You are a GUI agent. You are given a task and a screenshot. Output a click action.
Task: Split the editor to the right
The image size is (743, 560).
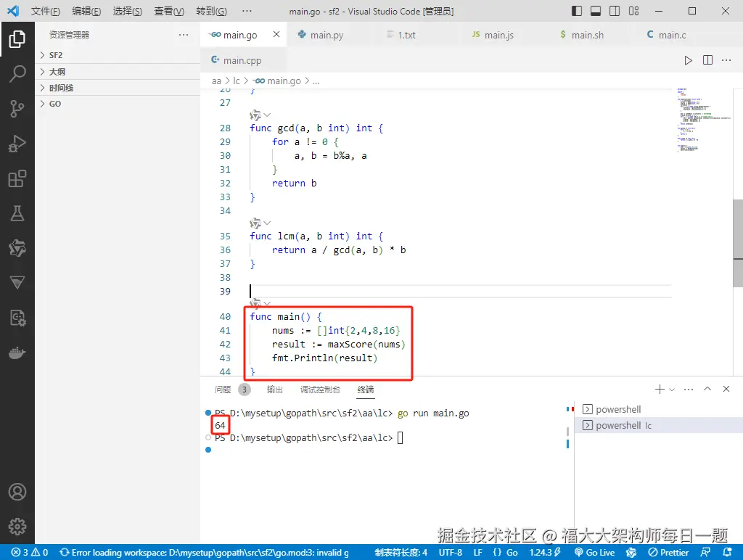707,60
